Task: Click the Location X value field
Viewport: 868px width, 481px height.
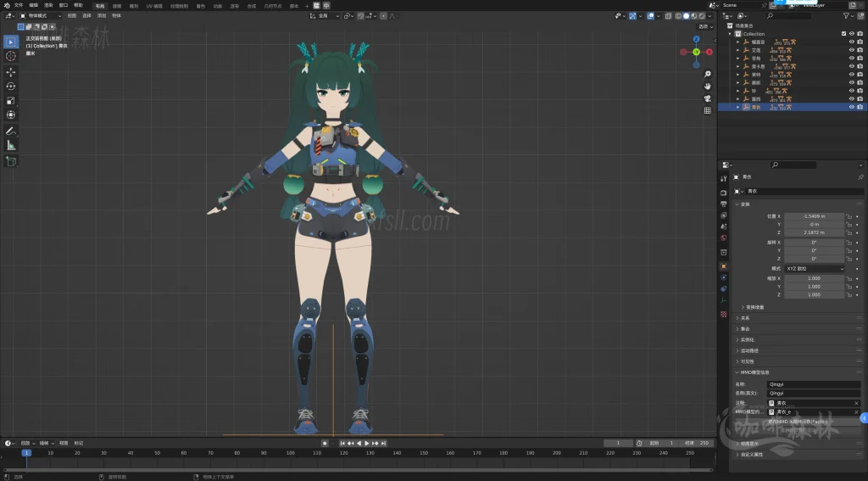Action: coord(814,216)
